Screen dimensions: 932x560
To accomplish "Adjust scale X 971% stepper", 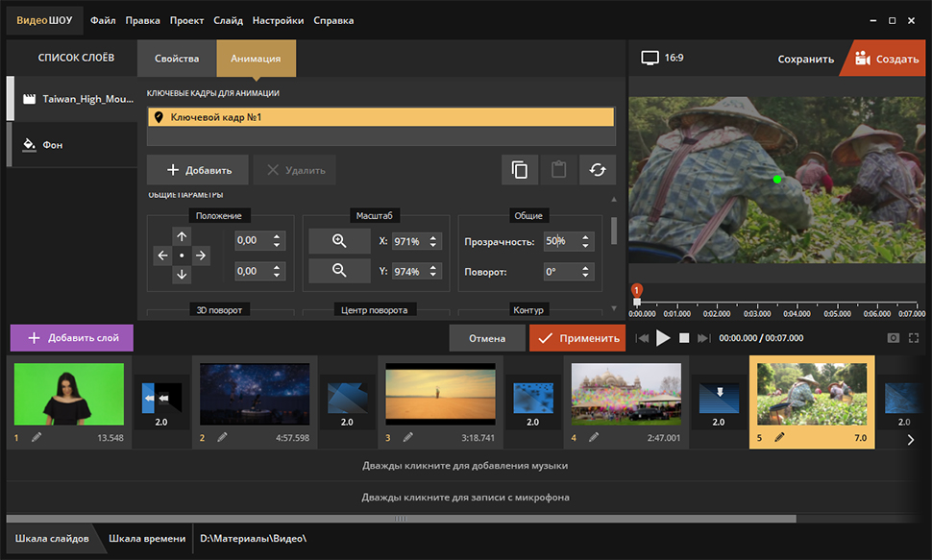I will (432, 241).
